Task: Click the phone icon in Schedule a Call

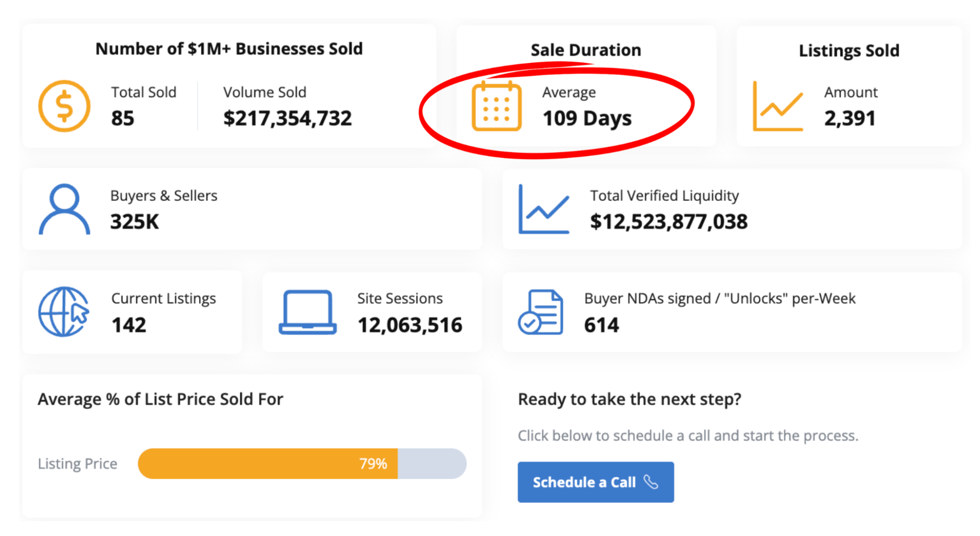Action: click(x=651, y=482)
